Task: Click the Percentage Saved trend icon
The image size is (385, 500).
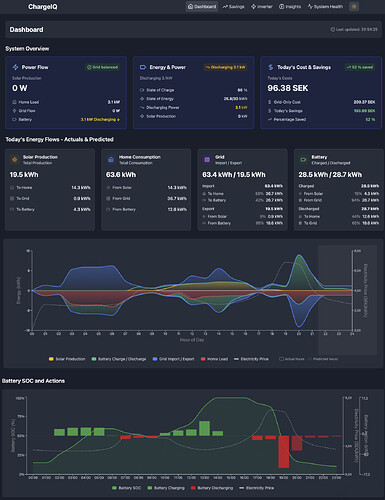Action: tap(270, 119)
